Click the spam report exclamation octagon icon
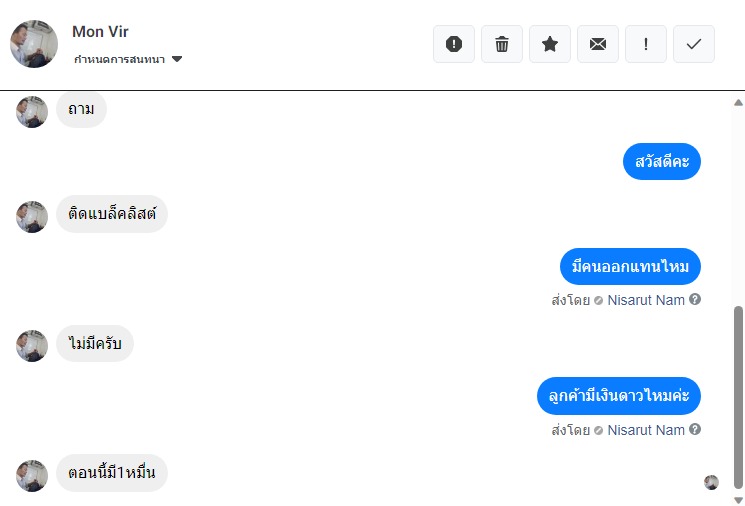The height and width of the screenshot is (506, 745). pos(454,44)
